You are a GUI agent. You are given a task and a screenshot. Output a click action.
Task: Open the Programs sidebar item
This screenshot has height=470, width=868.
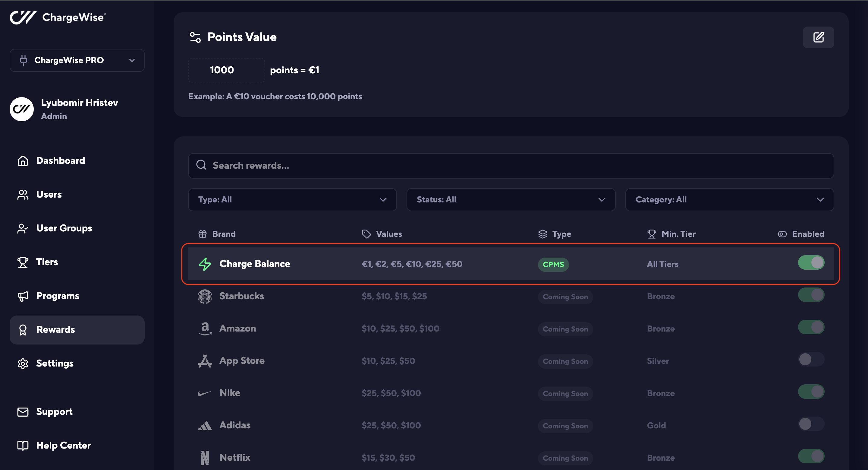click(x=58, y=296)
